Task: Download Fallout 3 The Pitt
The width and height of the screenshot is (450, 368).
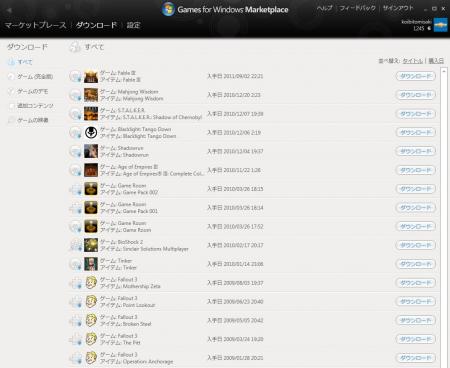Action: click(x=416, y=339)
